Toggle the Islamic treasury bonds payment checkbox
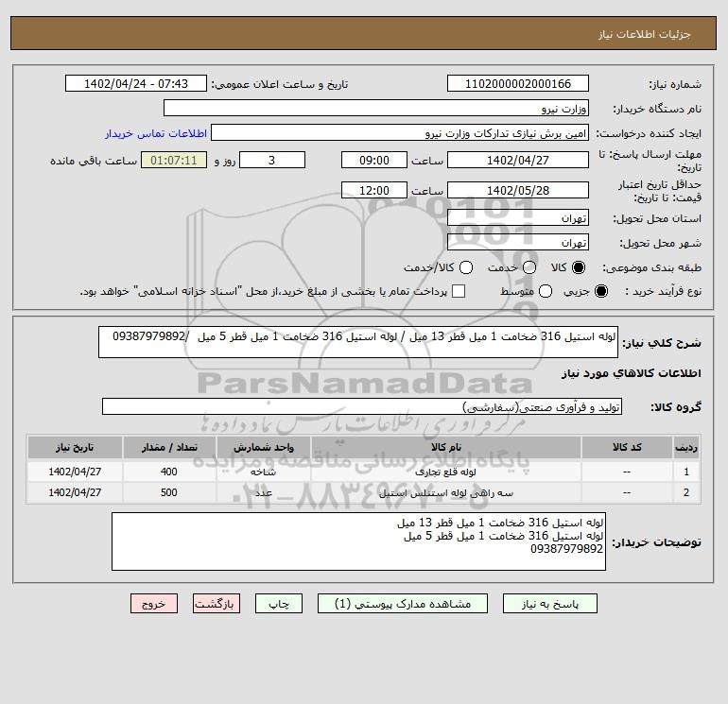Viewport: 728px width, 704px height. [x=459, y=291]
